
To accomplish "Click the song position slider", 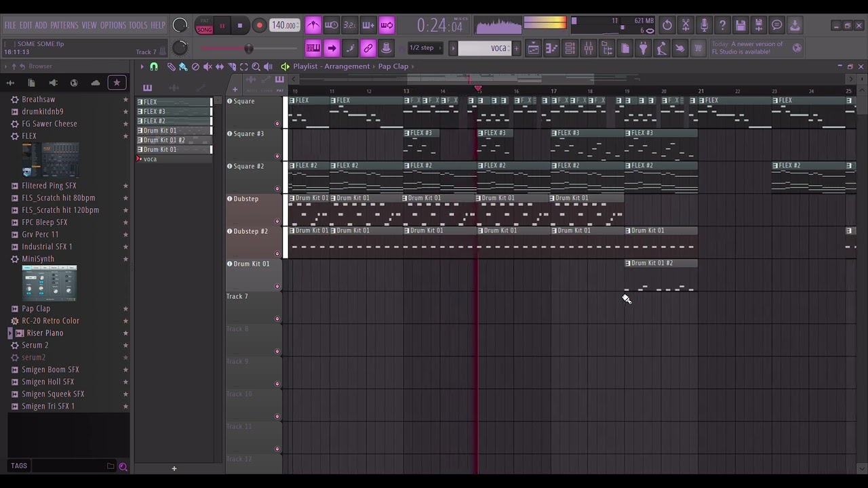I will pos(248,48).
